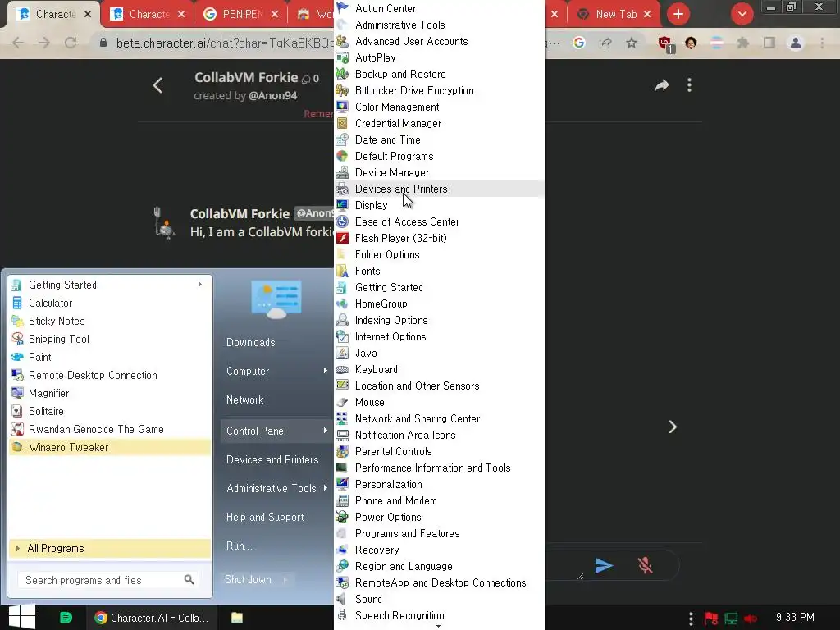The height and width of the screenshot is (630, 840).
Task: Go back with chat back chevron
Action: click(x=157, y=85)
